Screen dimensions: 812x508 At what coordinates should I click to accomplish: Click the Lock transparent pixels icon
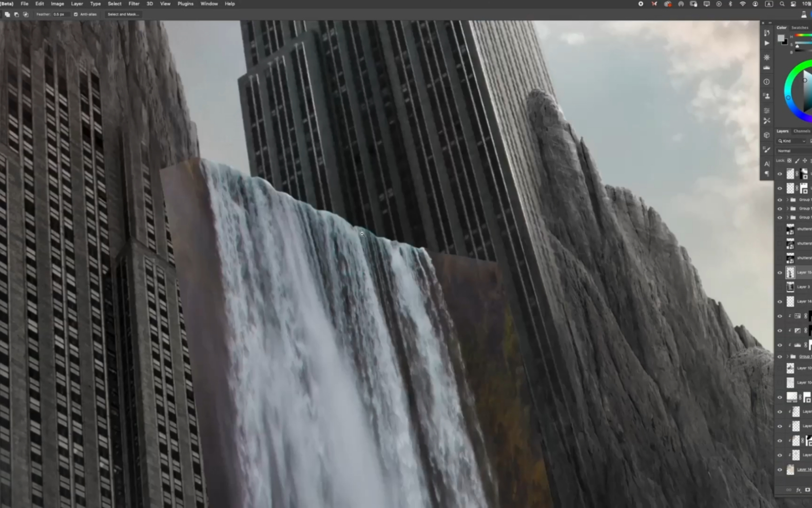(789, 161)
